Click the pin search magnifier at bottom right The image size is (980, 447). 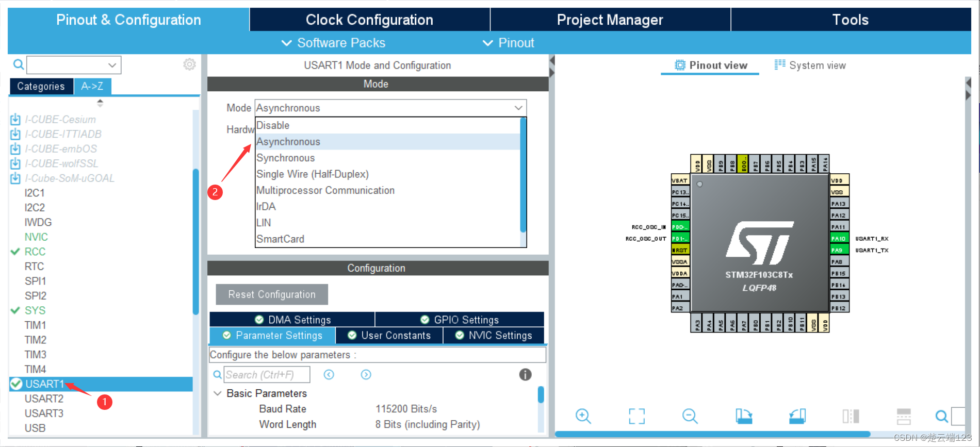[941, 416]
